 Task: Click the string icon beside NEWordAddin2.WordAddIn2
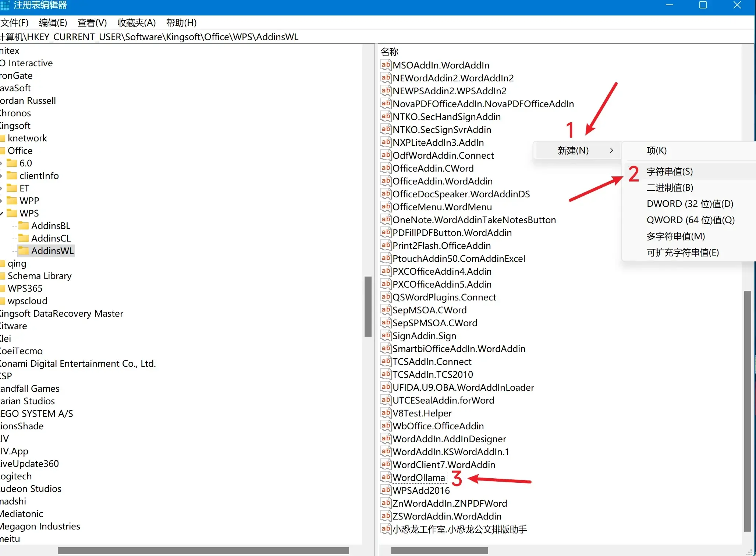(x=386, y=78)
